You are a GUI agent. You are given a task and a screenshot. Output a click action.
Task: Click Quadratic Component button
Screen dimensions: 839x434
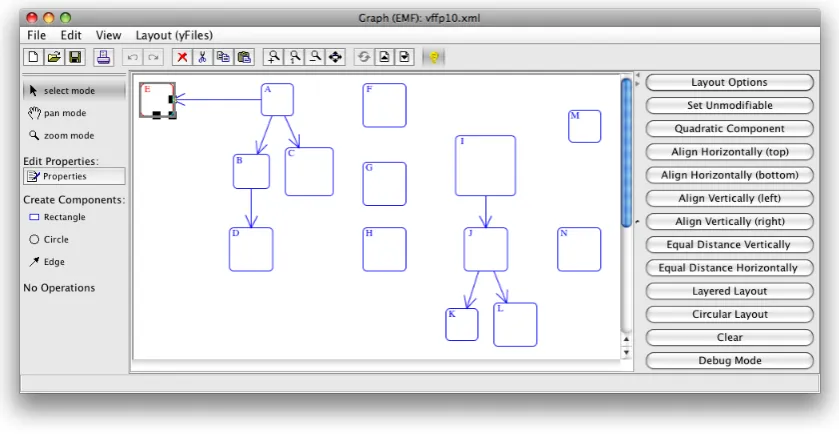point(729,128)
